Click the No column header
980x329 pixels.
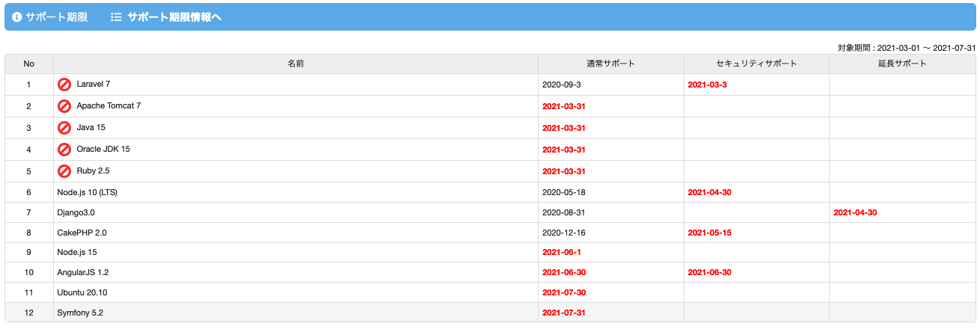coord(29,64)
